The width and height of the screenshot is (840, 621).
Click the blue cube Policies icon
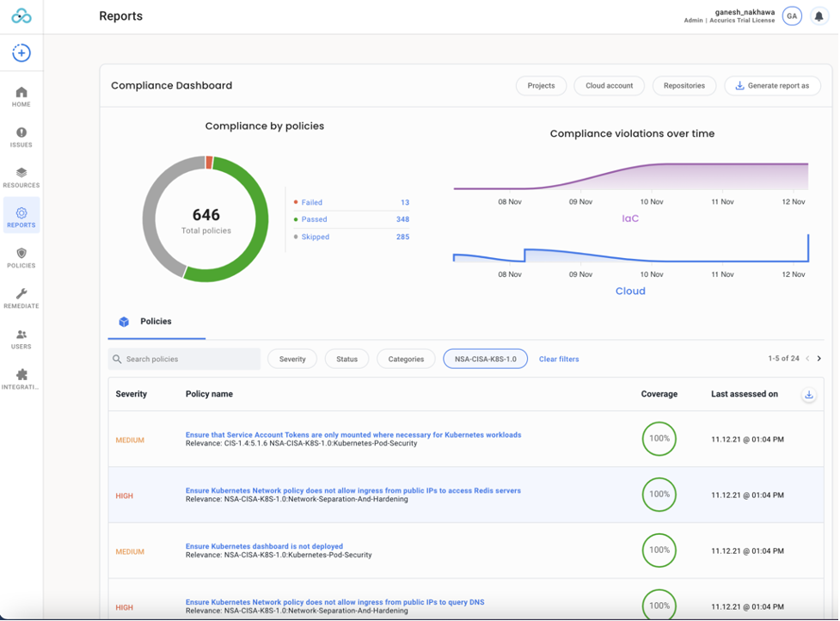tap(124, 322)
